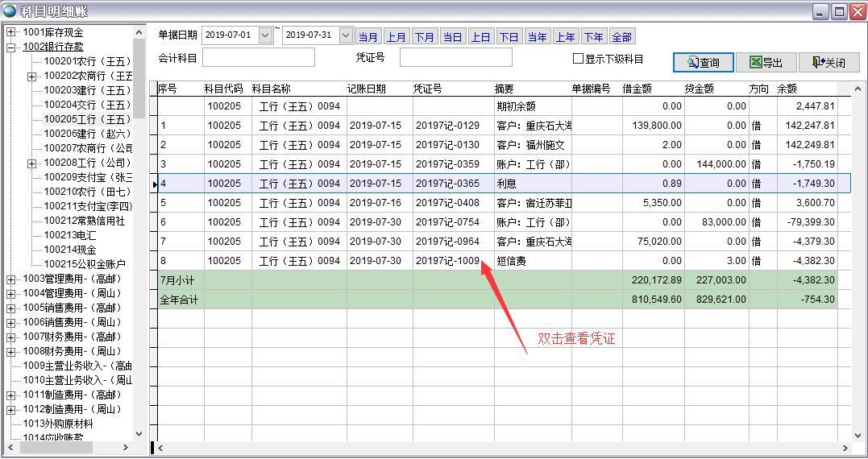The width and height of the screenshot is (868, 459).
Task: Click the 当年 quick date button
Action: (537, 37)
